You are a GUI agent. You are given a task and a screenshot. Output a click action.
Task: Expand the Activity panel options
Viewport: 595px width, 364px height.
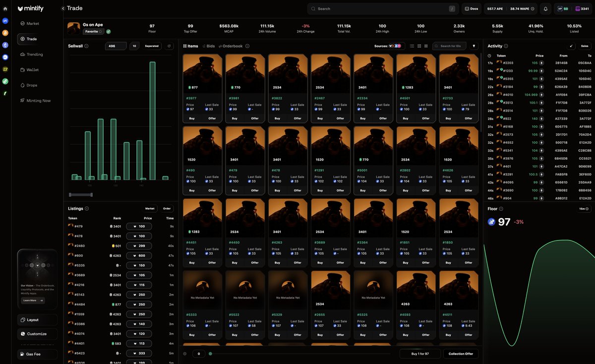point(506,46)
